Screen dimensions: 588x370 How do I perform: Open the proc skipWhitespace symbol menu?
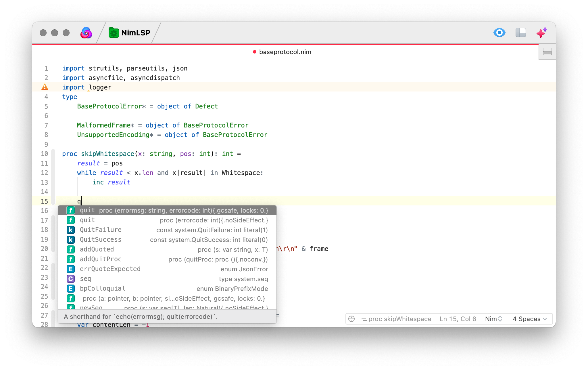[x=396, y=319]
